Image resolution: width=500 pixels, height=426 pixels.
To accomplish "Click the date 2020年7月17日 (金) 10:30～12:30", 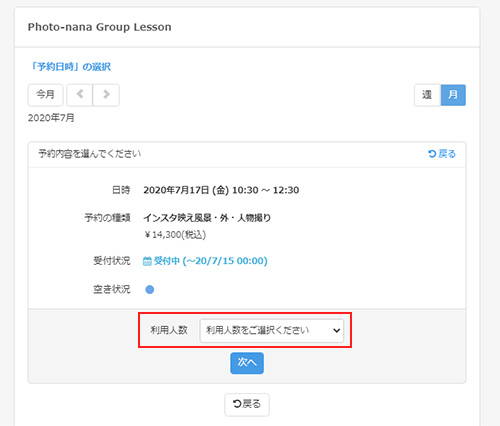I will point(221,190).
